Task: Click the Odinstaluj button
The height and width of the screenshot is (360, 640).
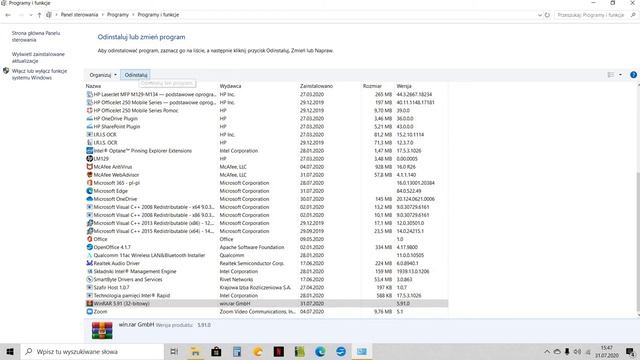Action: tap(136, 75)
